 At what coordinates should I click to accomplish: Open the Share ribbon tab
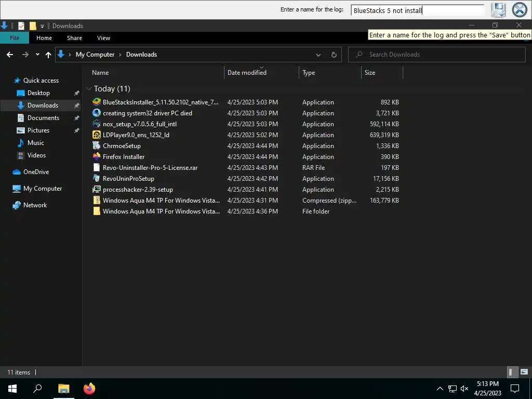pos(74,38)
